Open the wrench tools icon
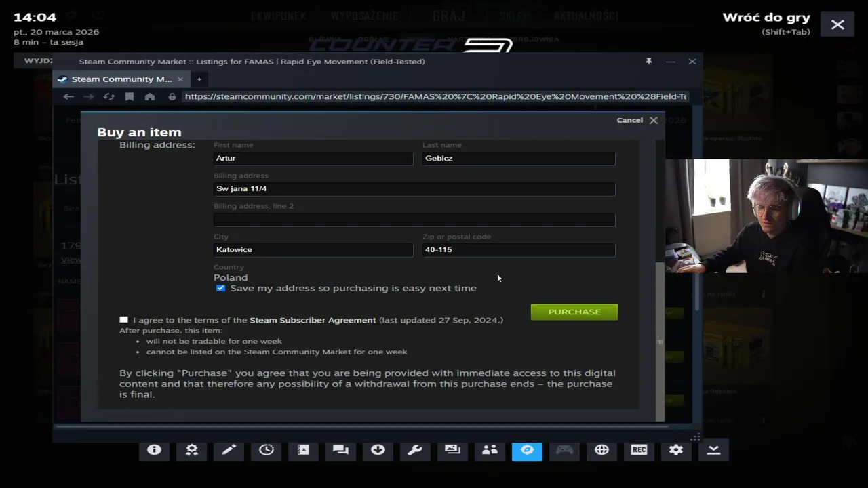 point(415,450)
